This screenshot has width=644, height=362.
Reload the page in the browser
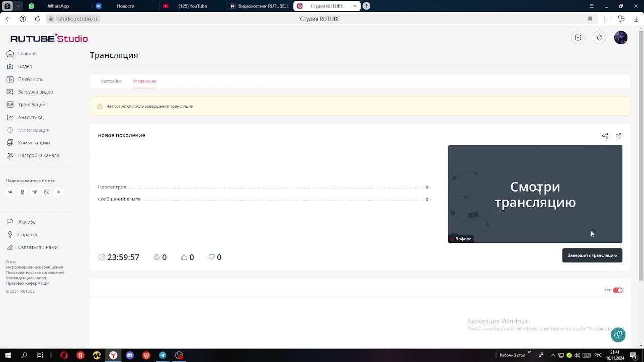click(x=37, y=19)
